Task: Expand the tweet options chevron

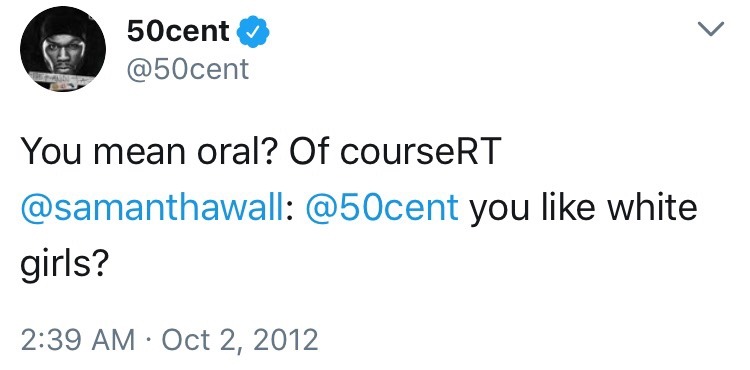Action: pos(711,29)
